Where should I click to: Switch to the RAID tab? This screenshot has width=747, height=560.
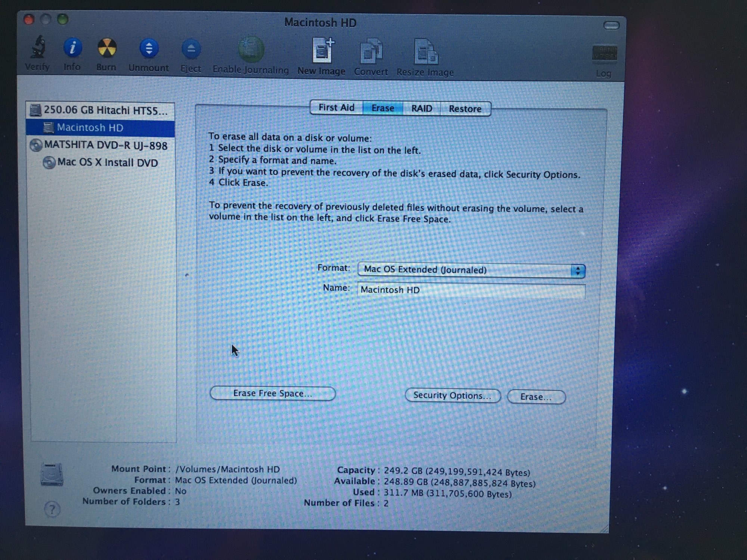coord(421,108)
